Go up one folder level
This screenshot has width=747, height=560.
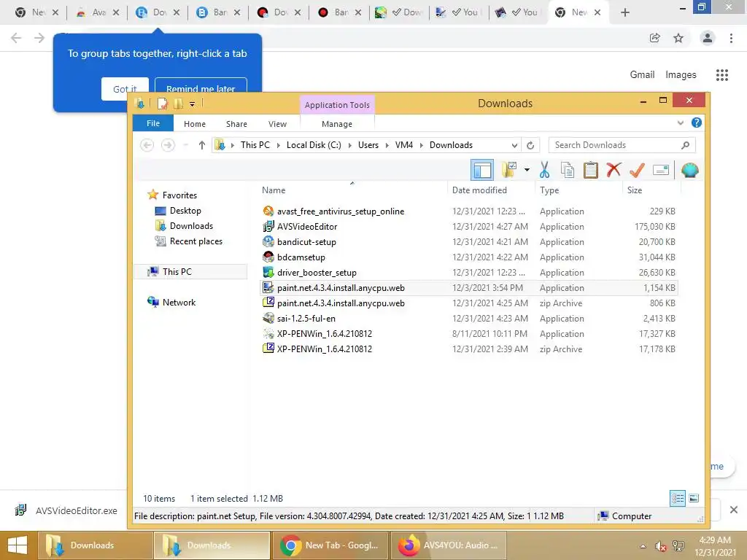click(201, 145)
